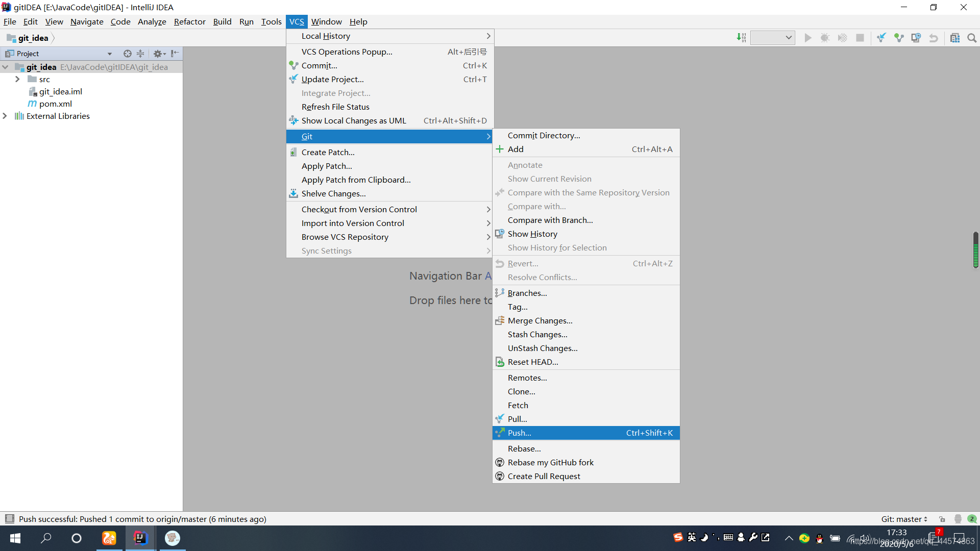980x551 pixels.
Task: Select Shelve Changes... entry
Action: [390, 193]
